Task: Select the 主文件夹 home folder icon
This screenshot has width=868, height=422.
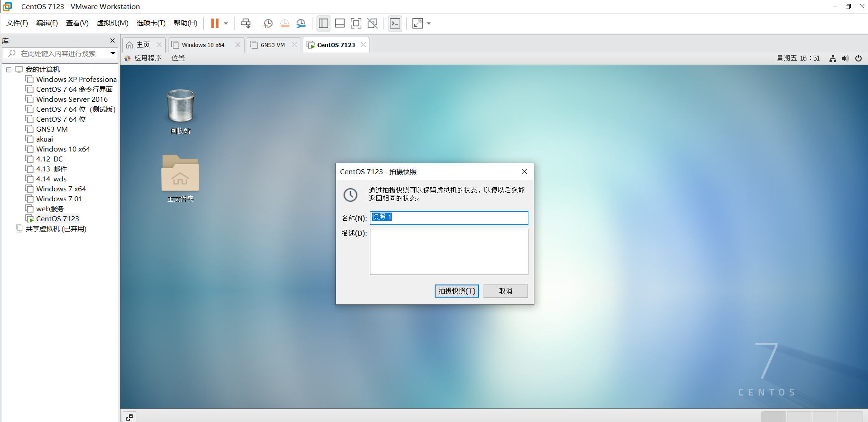Action: point(180,178)
